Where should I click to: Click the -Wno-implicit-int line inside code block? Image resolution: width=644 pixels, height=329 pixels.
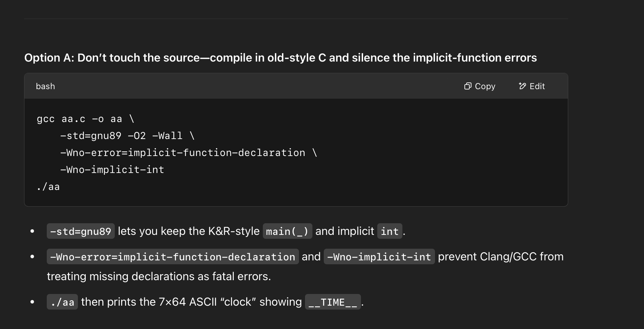112,170
